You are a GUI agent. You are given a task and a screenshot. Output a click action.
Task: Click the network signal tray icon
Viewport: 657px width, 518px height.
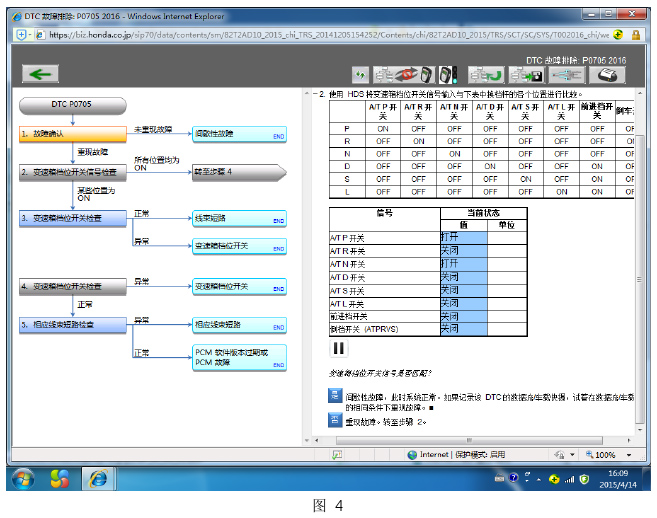pyautogui.click(x=569, y=479)
